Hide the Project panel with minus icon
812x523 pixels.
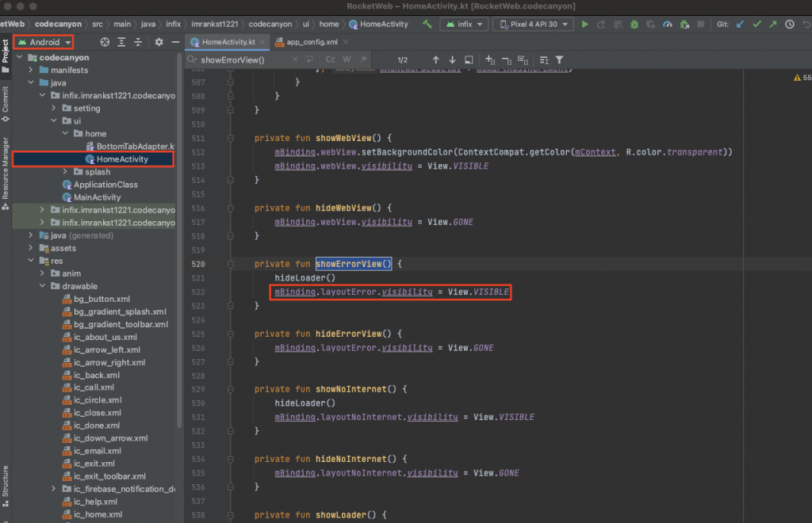(175, 42)
